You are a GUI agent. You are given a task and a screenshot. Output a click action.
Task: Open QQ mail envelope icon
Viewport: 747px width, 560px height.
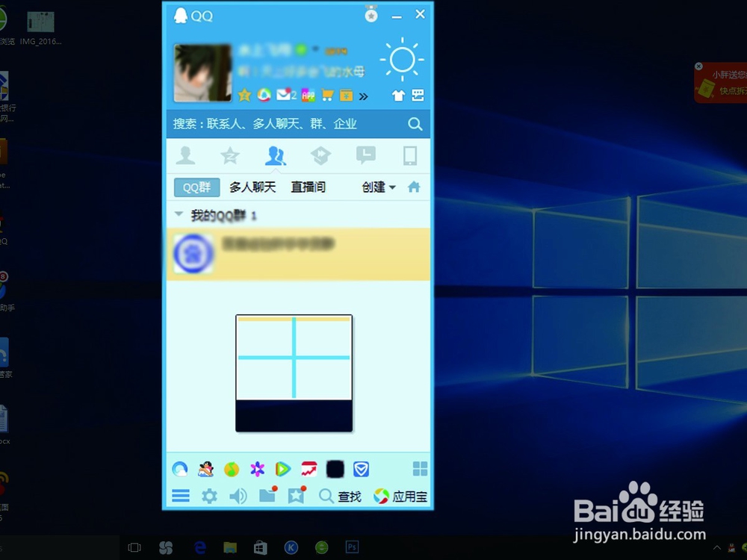pyautogui.click(x=285, y=95)
